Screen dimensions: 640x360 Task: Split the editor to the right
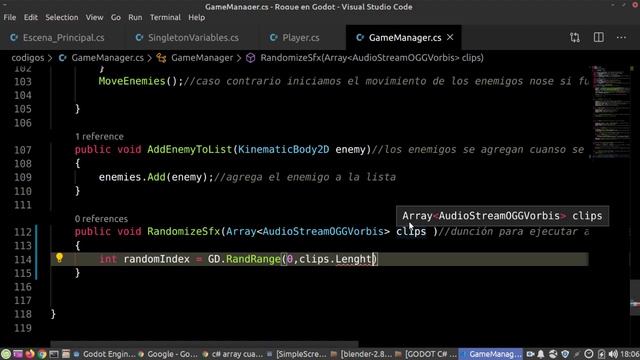tap(598, 38)
